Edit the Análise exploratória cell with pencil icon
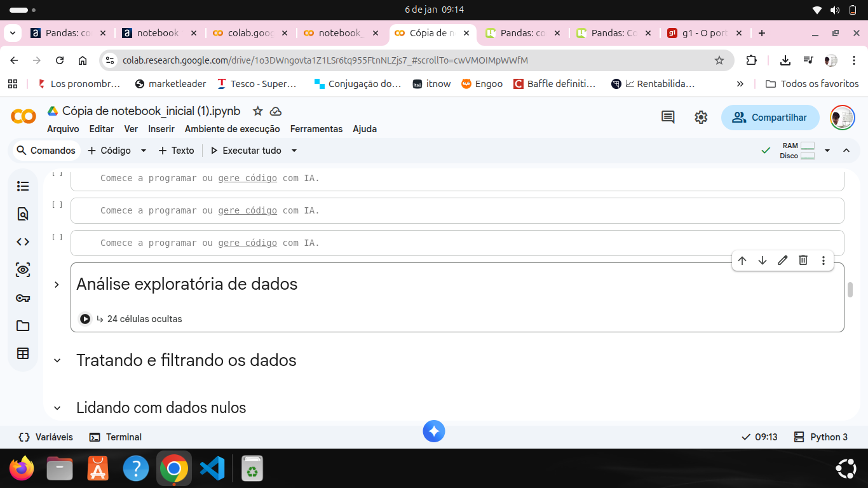Viewport: 868px width, 488px height. coord(783,260)
